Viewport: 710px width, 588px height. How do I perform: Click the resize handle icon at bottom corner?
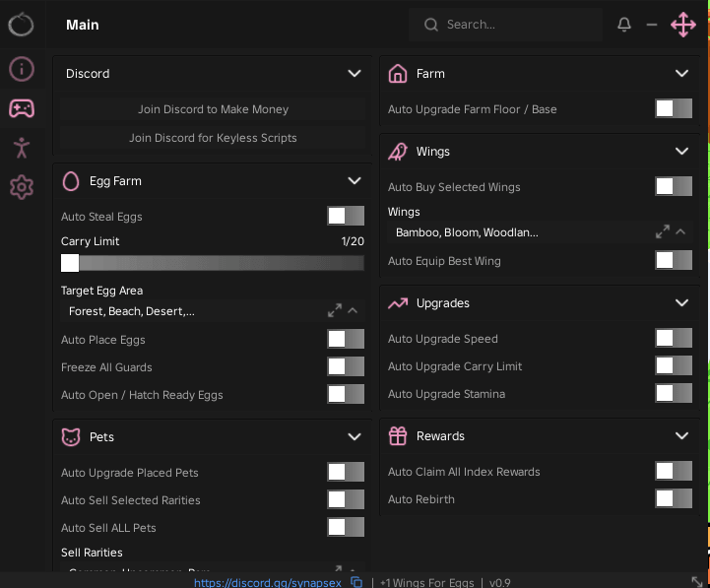pyautogui.click(x=697, y=582)
